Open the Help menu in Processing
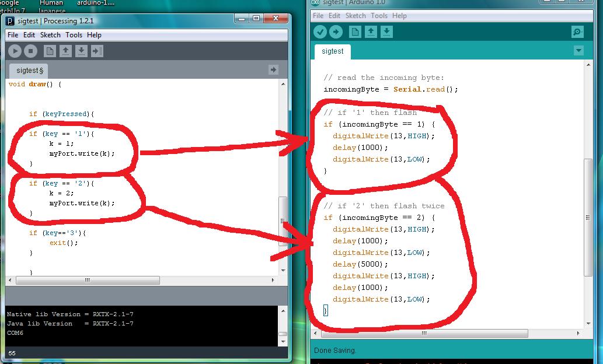The width and height of the screenshot is (603, 364). [94, 35]
